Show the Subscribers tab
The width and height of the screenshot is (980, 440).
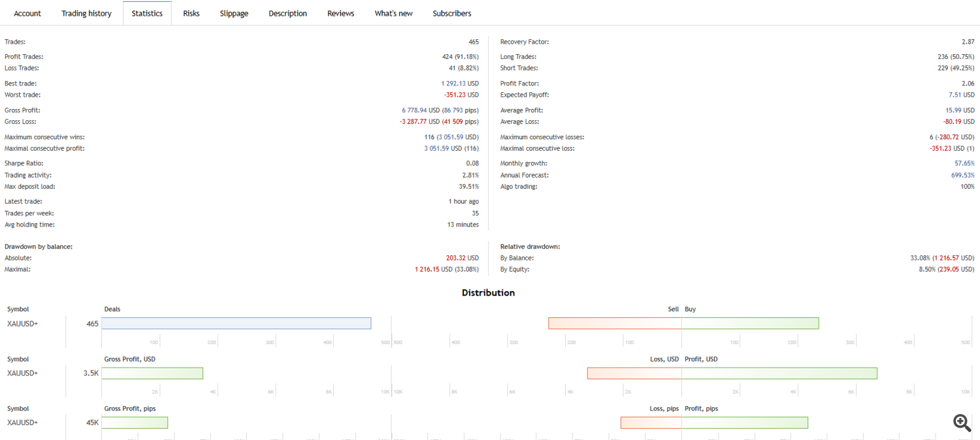point(451,13)
